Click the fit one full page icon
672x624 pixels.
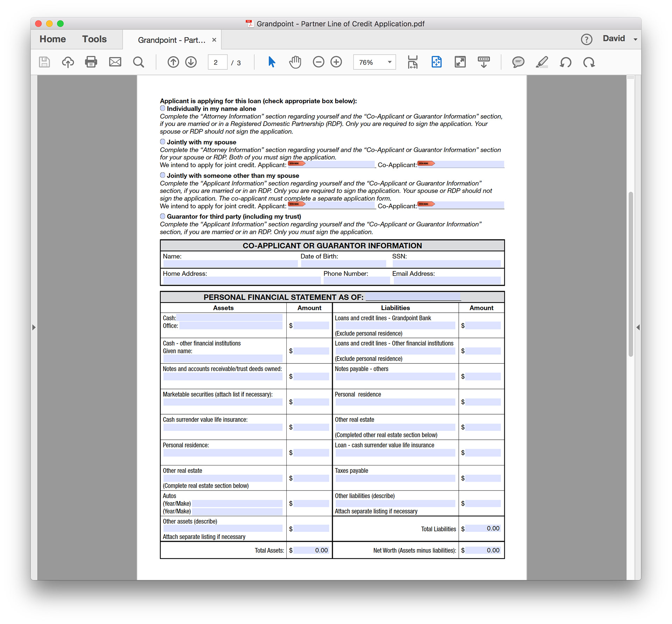point(436,62)
